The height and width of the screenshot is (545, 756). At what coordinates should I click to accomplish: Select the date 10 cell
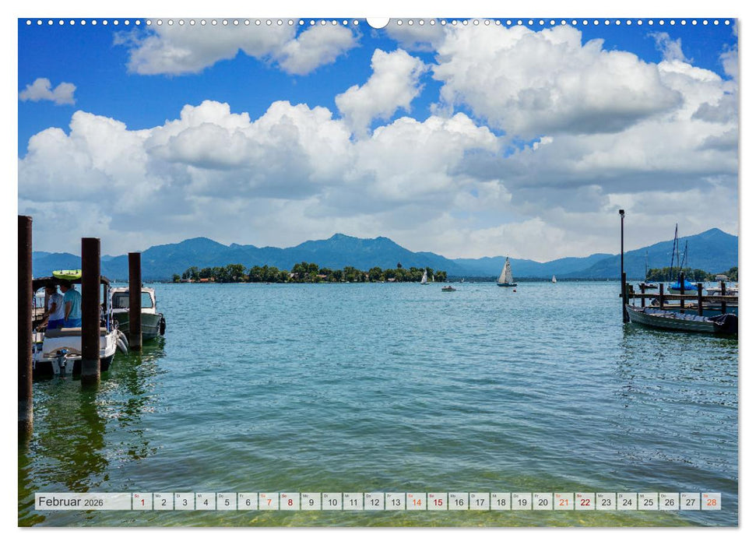[x=332, y=503]
